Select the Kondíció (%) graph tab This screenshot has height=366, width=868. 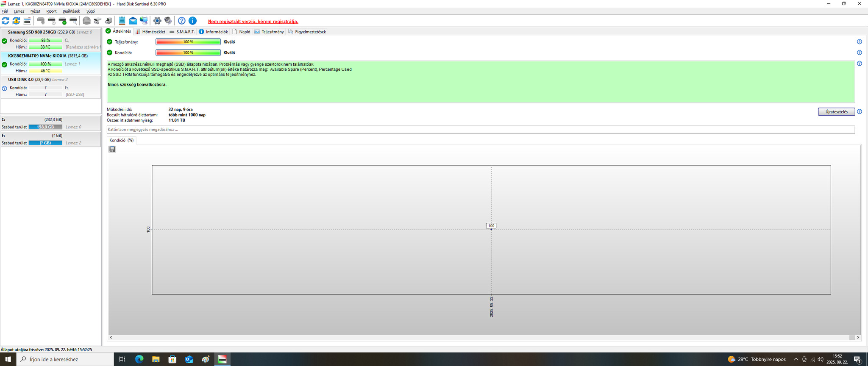(x=121, y=140)
